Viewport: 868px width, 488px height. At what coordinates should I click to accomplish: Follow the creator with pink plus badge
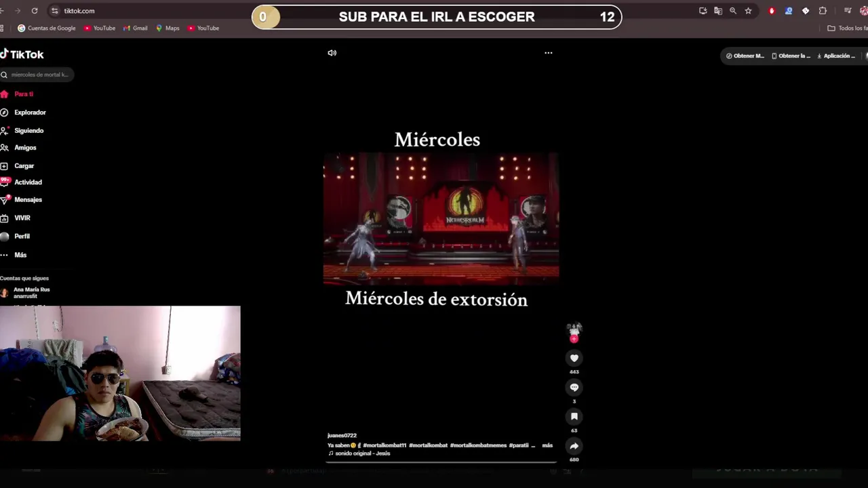click(574, 339)
